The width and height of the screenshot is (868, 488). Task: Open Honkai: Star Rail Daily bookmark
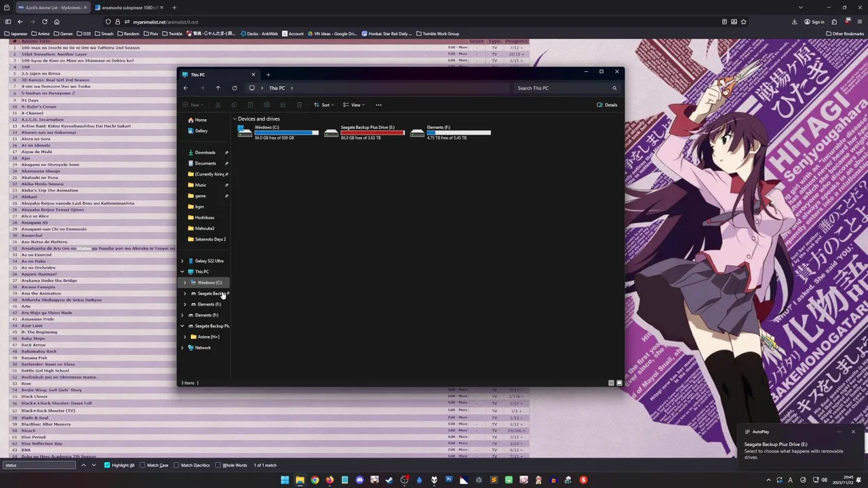pyautogui.click(x=387, y=33)
